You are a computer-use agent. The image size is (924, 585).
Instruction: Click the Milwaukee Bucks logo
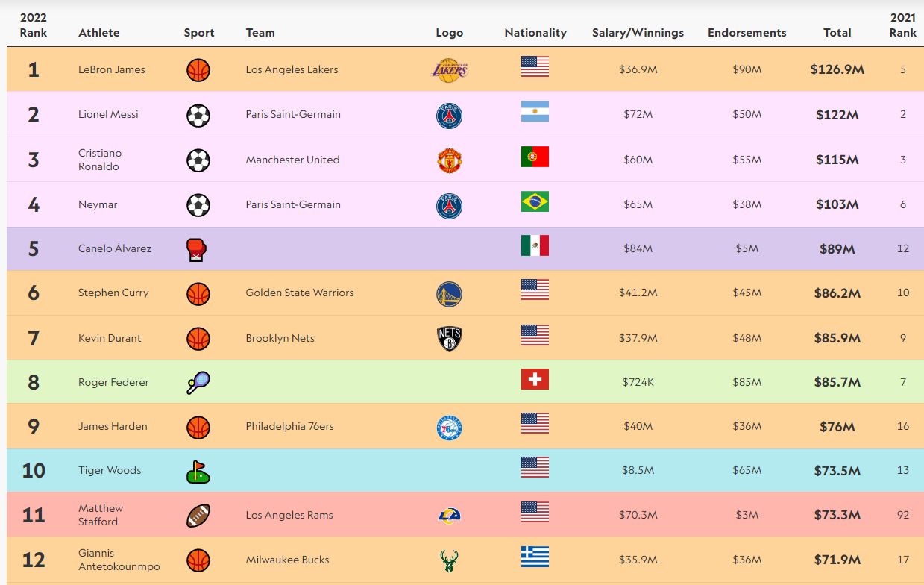pyautogui.click(x=450, y=560)
